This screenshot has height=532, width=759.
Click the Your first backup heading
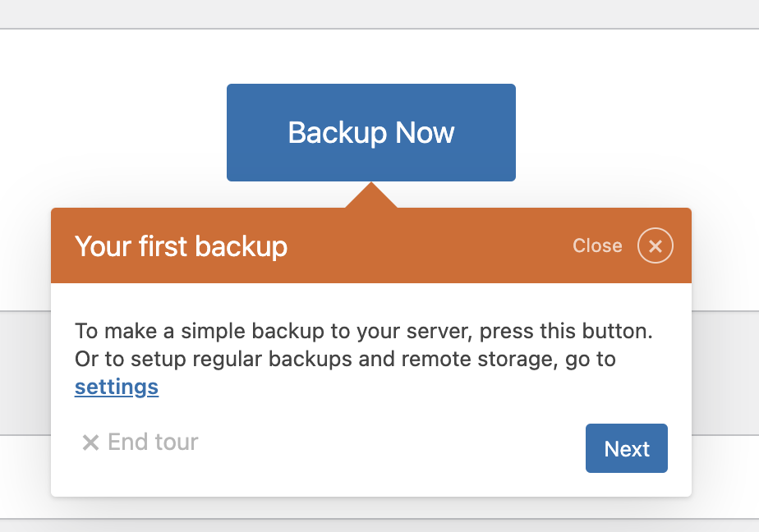click(181, 246)
